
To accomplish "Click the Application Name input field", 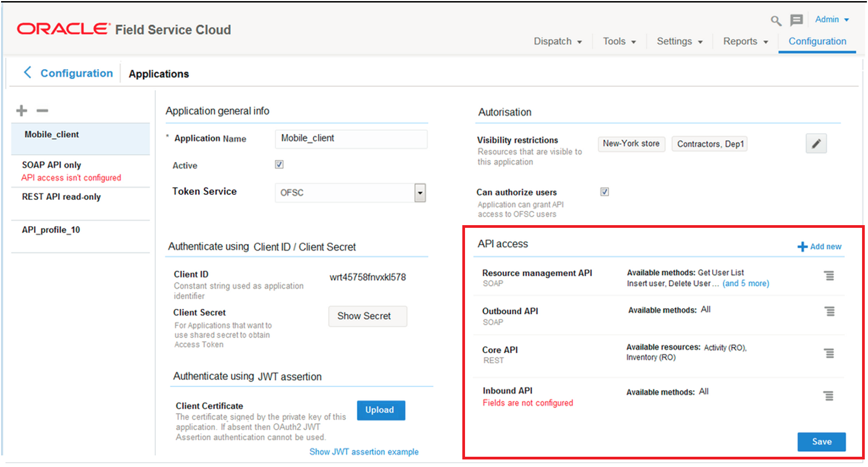I will [x=351, y=139].
